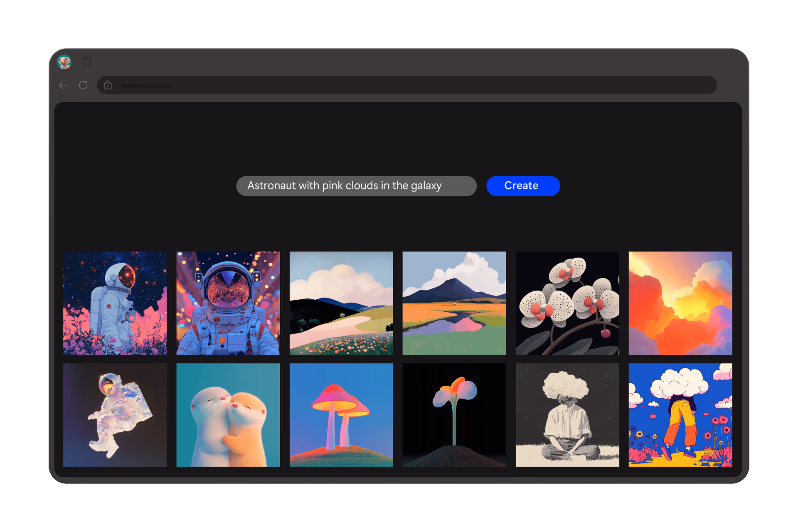Open the floating iridescent astronaut image
This screenshot has width=798, height=532.
(x=115, y=415)
